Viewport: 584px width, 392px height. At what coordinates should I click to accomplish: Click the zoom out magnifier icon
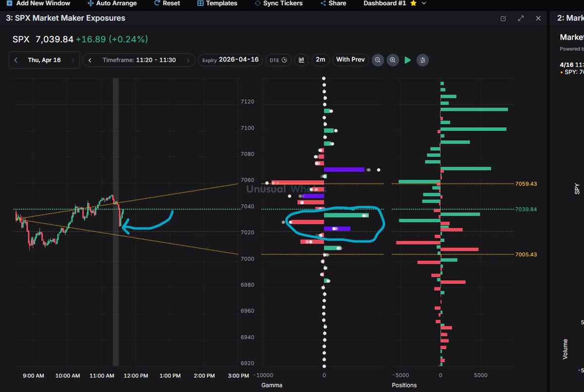tap(378, 60)
